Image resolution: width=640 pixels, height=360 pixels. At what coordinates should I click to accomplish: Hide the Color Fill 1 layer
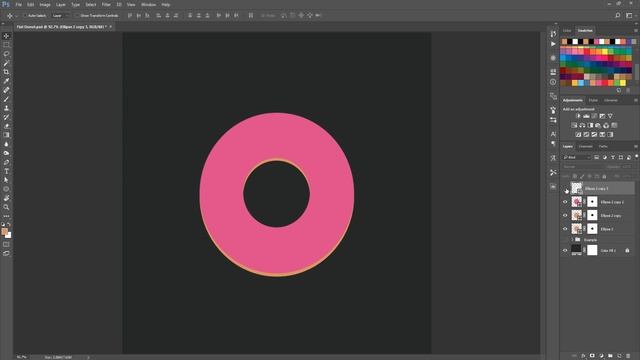pos(565,251)
